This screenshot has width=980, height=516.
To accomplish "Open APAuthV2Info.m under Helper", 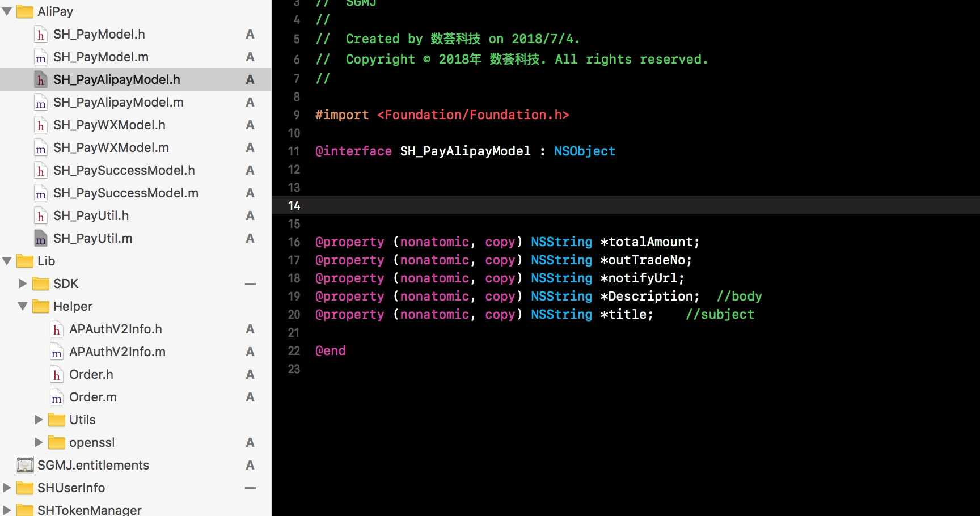I will click(117, 352).
